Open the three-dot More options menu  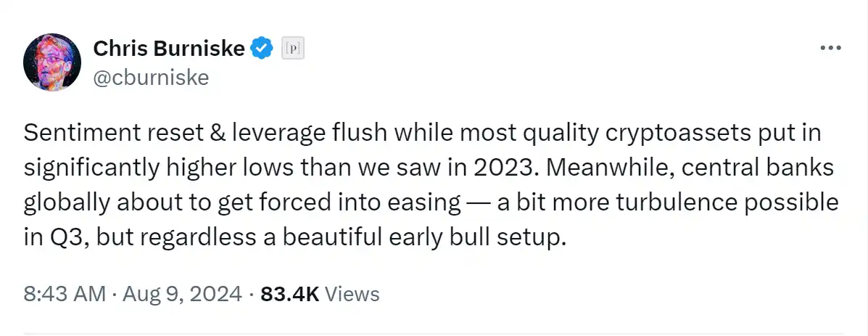point(830,48)
